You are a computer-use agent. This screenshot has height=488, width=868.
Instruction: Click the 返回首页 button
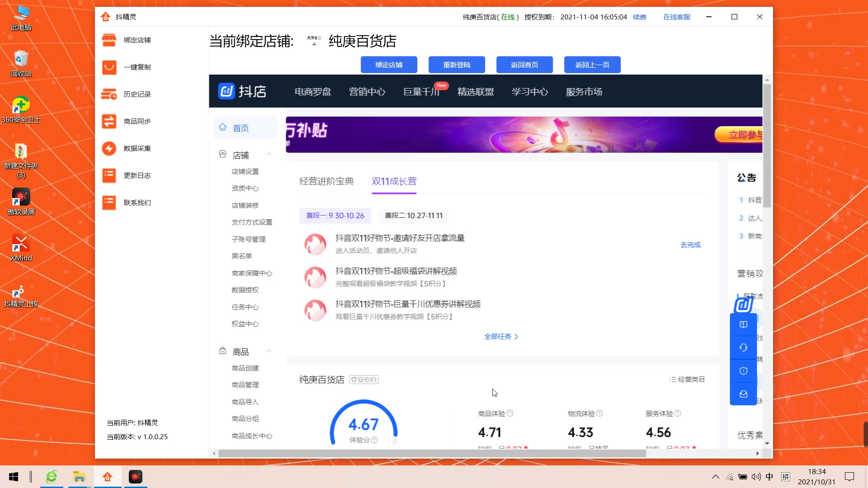point(524,65)
